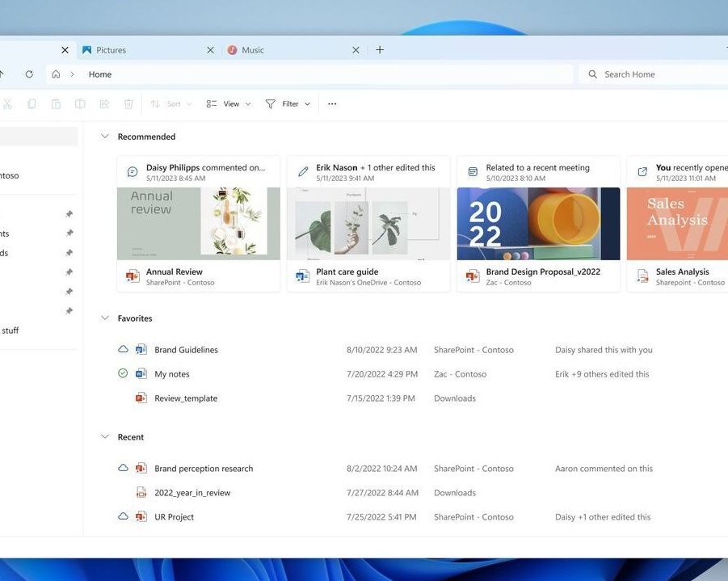728x581 pixels.
Task: Select the Review_template file
Action: tap(186, 398)
